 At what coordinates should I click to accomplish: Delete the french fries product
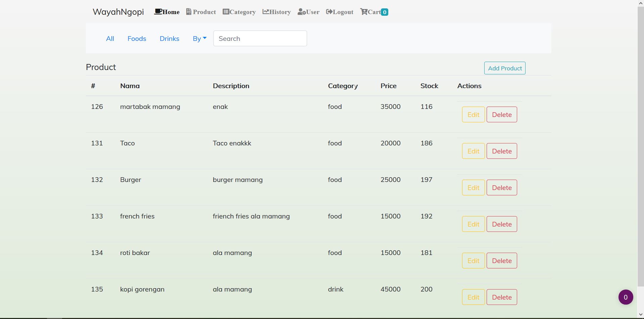coord(502,224)
